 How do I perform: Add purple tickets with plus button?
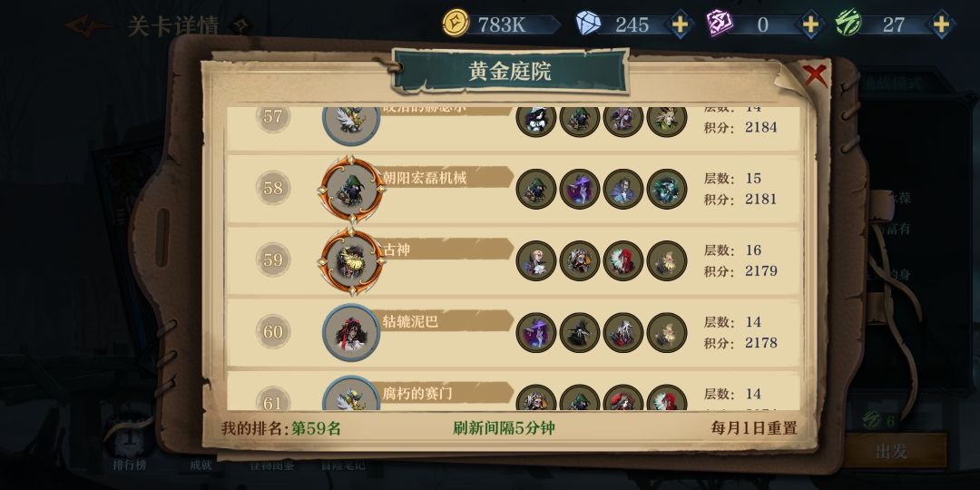(x=810, y=25)
